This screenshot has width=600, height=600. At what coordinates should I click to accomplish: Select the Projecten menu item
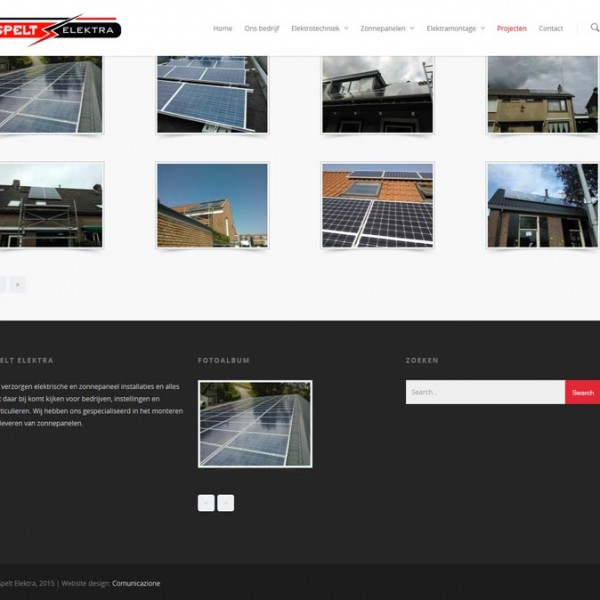pyautogui.click(x=511, y=28)
